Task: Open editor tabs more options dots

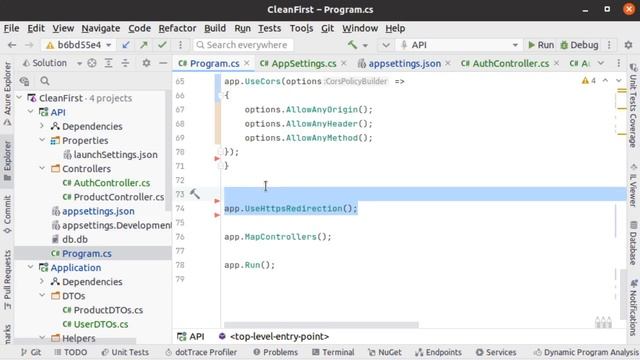Action: coord(619,63)
